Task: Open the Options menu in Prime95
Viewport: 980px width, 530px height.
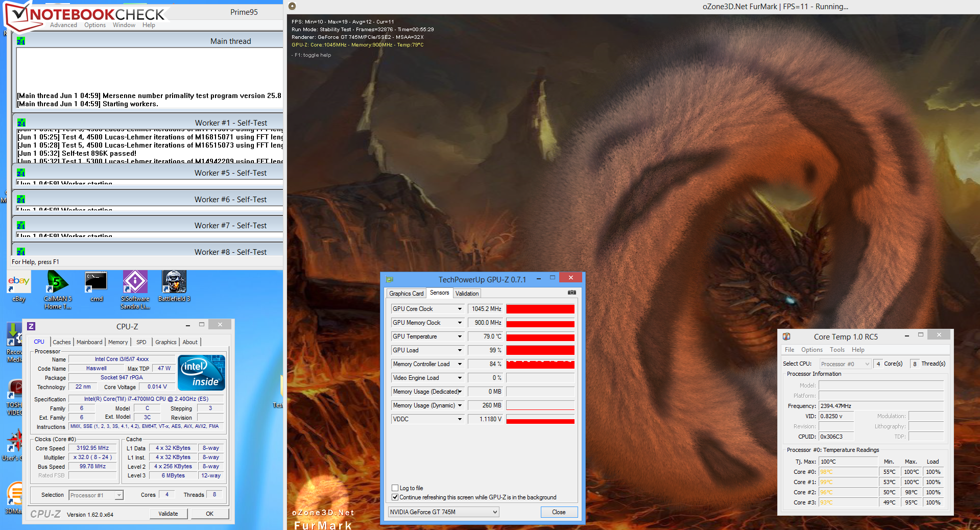Action: pos(95,25)
